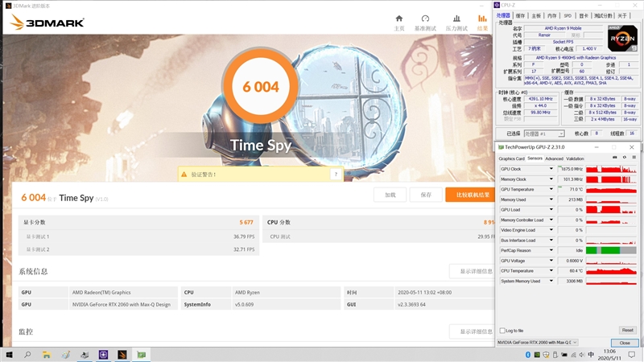Expand Bus Interface Load dropdown
The height and width of the screenshot is (362, 644).
tap(551, 240)
